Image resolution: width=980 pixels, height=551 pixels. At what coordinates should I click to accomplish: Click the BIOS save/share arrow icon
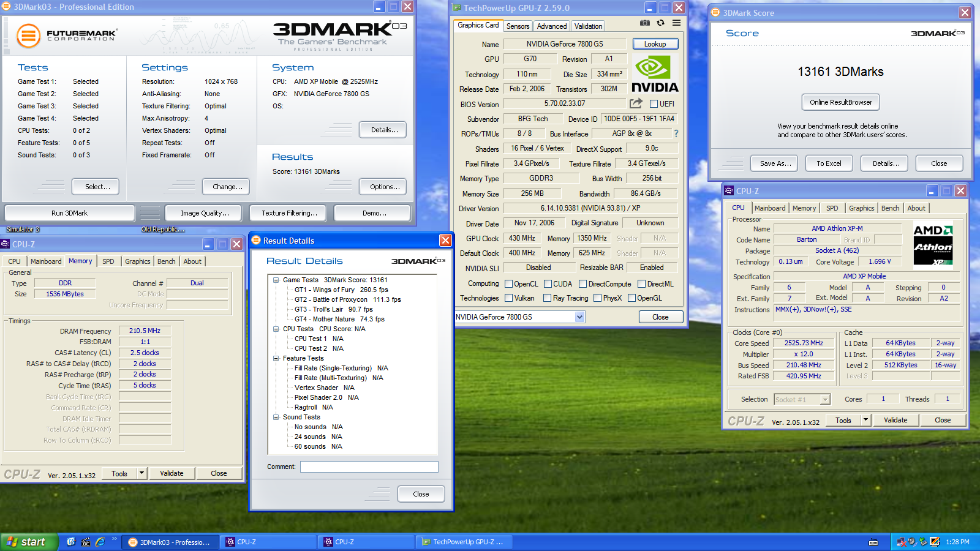[x=636, y=103]
